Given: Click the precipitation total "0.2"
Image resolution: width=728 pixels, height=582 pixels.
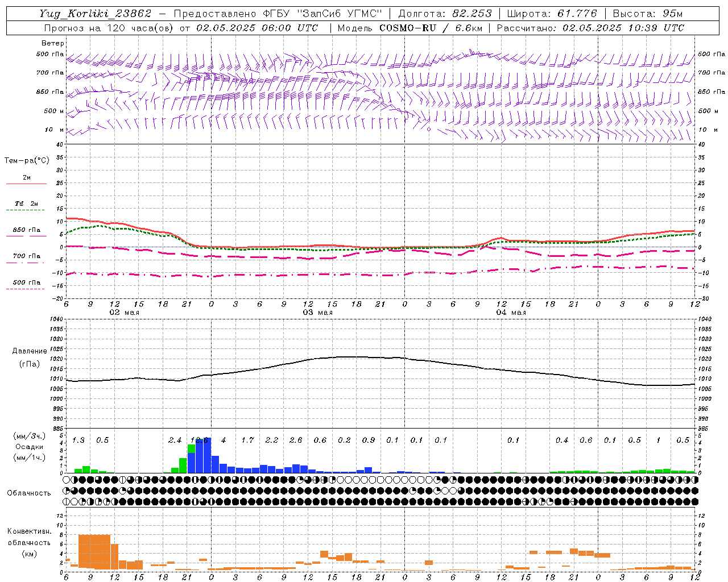Looking at the screenshot, I should coord(344,440).
